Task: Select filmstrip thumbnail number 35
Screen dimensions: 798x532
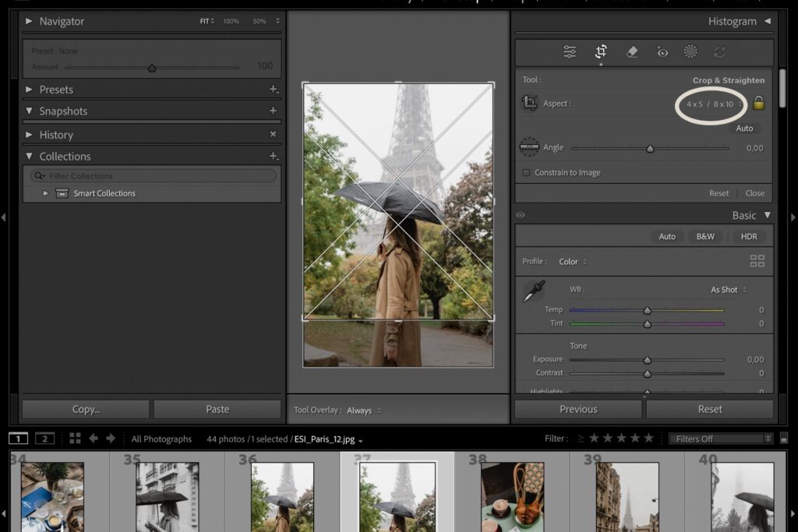Action: pyautogui.click(x=168, y=496)
